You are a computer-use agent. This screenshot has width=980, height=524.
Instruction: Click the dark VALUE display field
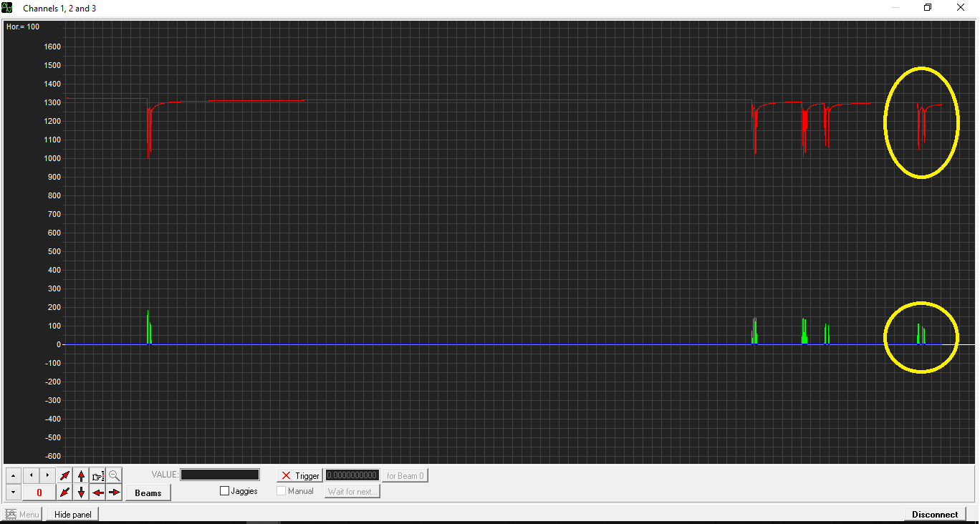coord(220,475)
